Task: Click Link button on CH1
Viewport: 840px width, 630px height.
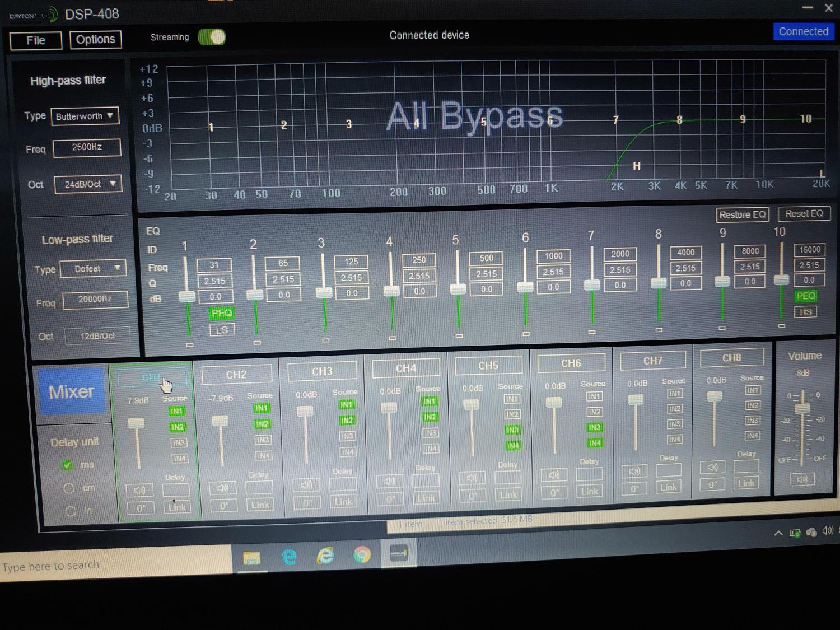Action: pyautogui.click(x=177, y=507)
